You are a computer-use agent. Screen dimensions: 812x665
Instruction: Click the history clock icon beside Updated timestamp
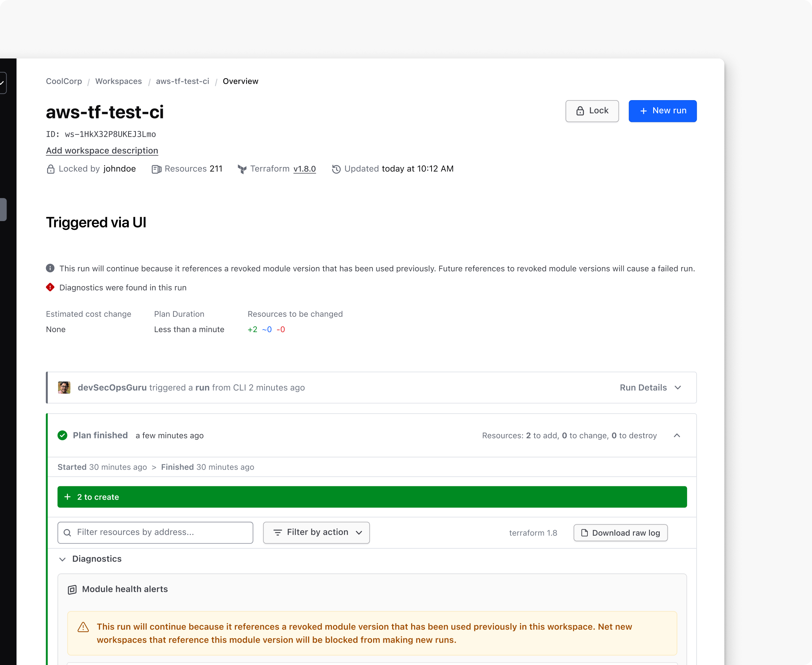click(x=336, y=169)
